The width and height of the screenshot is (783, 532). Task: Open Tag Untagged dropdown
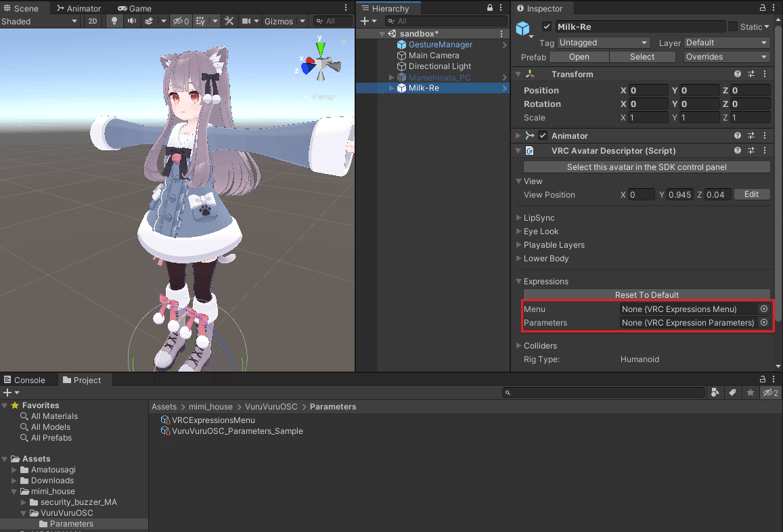[x=603, y=43]
